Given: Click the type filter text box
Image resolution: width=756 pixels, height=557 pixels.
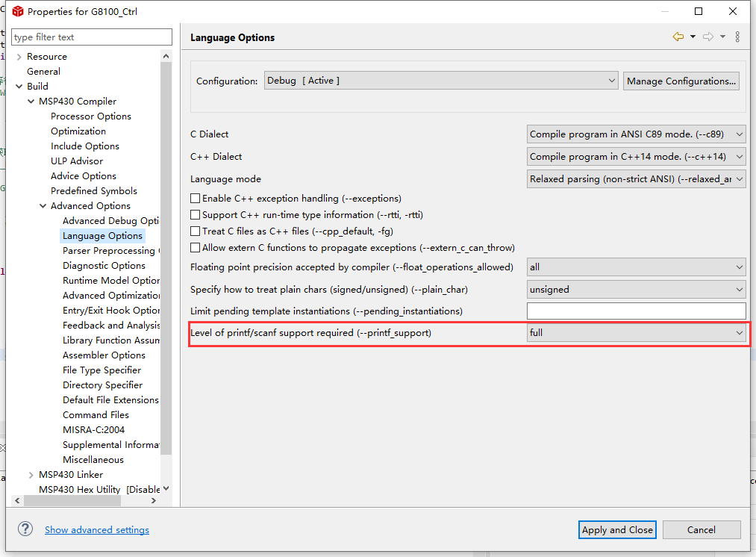Looking at the screenshot, I should 92,37.
